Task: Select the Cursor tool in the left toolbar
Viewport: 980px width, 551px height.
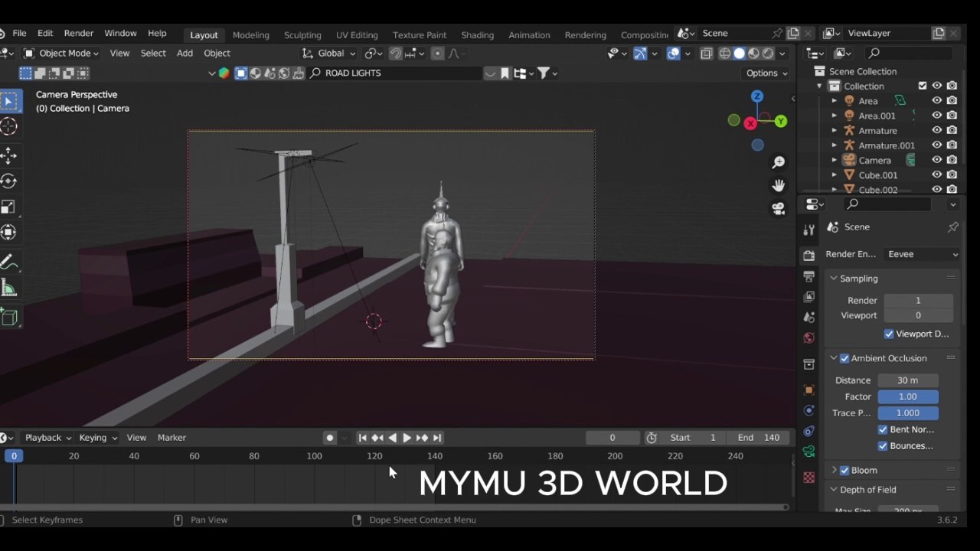Action: pyautogui.click(x=8, y=127)
